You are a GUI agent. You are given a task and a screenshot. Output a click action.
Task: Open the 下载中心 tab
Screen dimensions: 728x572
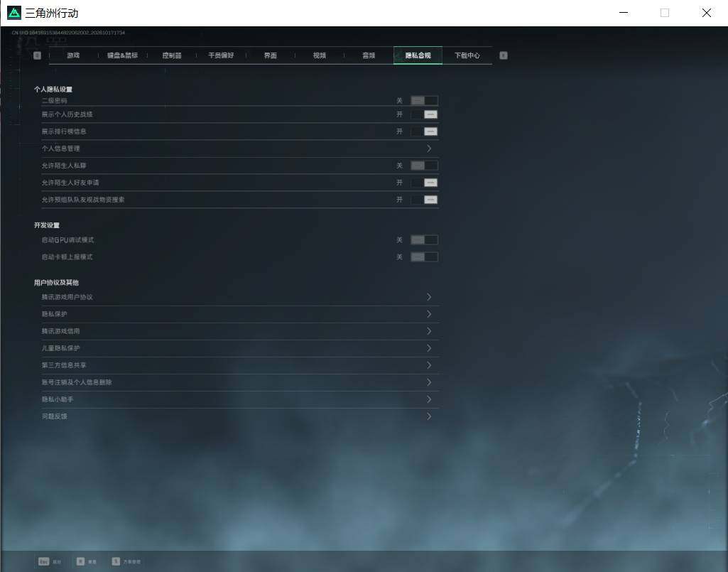467,55
